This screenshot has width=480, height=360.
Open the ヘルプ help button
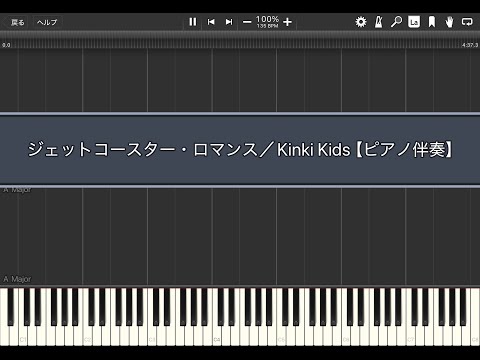[47, 22]
